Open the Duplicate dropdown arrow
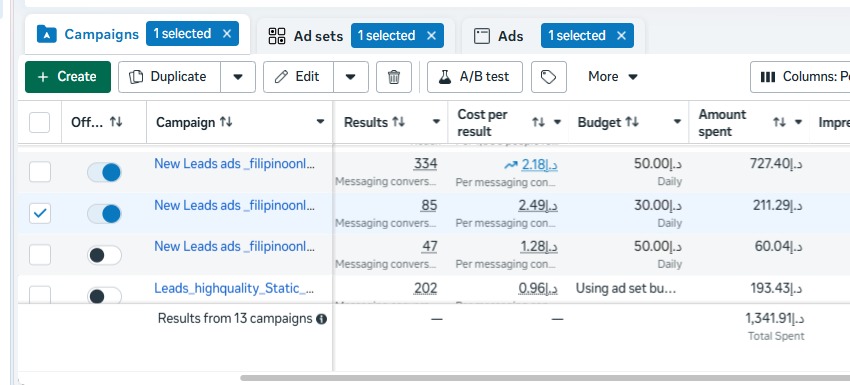The width and height of the screenshot is (850, 385). click(238, 77)
